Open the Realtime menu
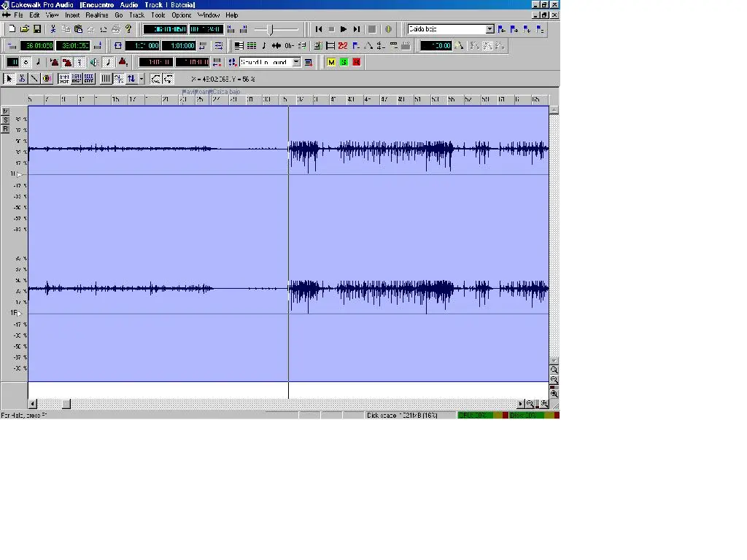 pos(96,15)
